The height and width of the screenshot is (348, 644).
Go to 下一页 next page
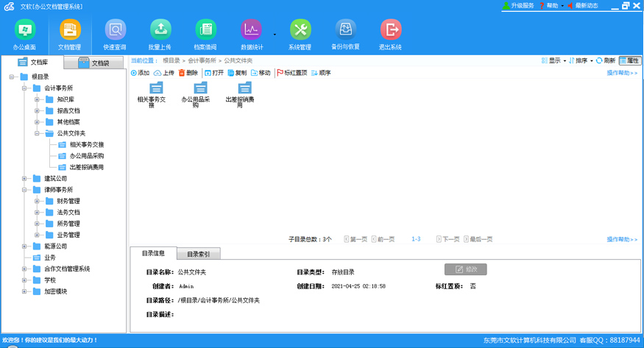pos(447,239)
